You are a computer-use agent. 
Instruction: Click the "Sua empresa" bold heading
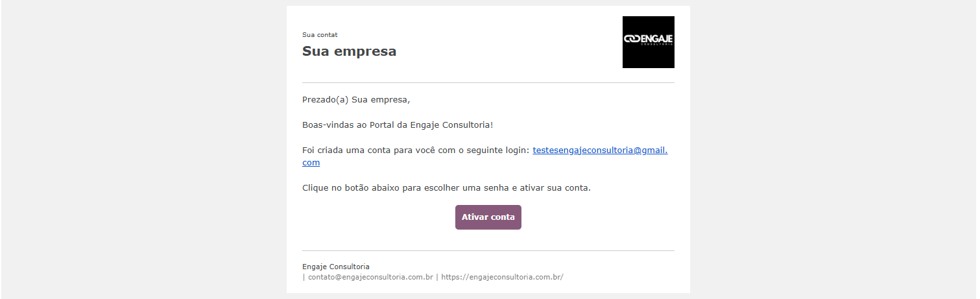pos(349,51)
